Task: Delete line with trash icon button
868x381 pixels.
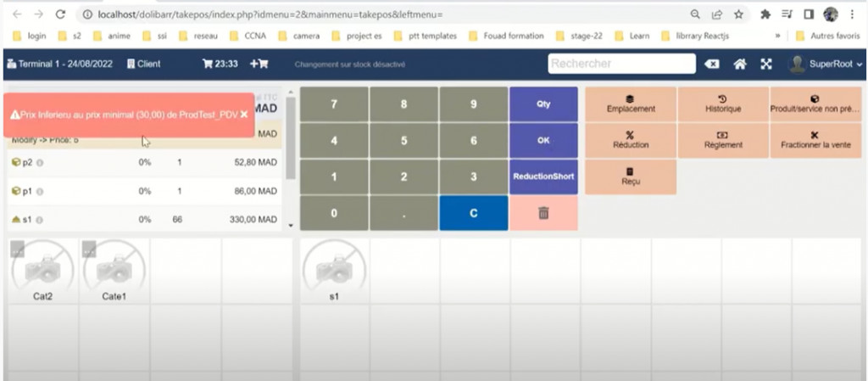Action: tap(543, 213)
